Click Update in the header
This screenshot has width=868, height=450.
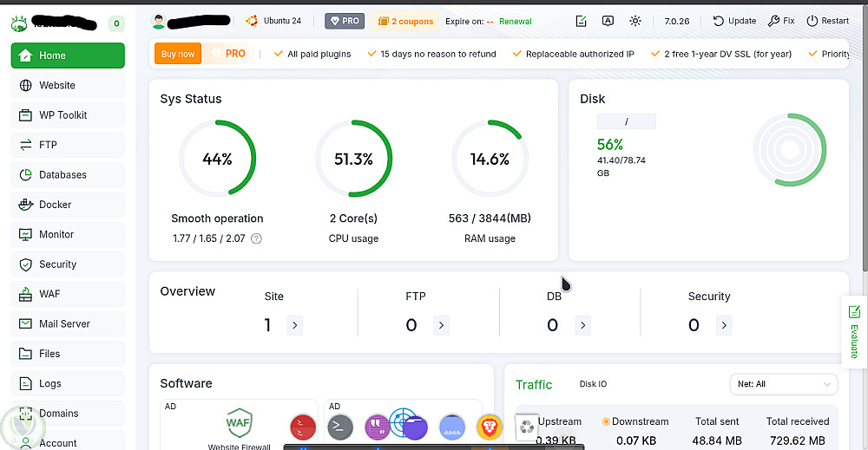point(734,21)
